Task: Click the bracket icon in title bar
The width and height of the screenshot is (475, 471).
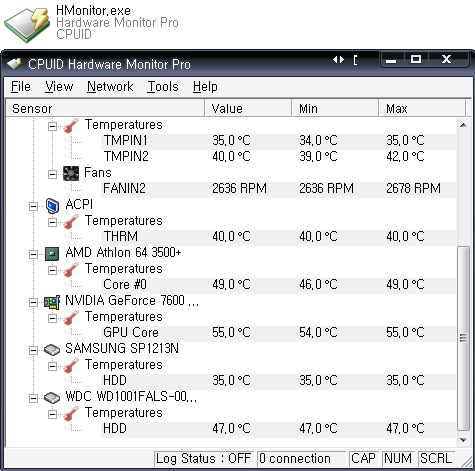Action: coord(355,60)
